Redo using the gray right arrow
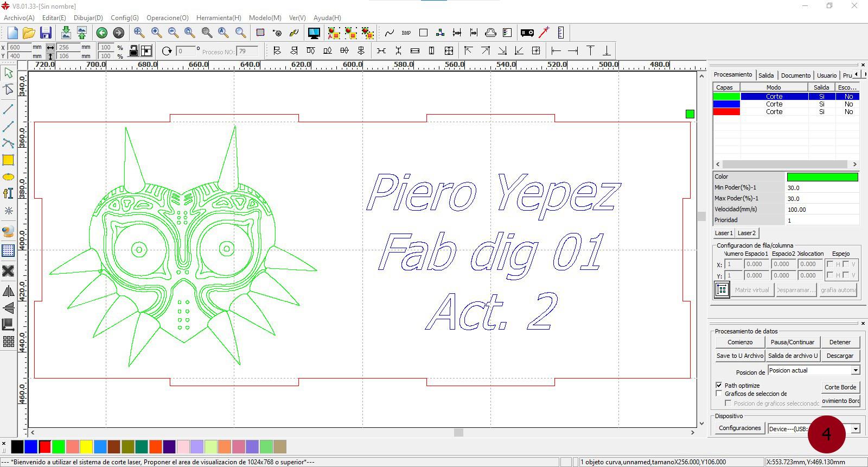 (x=118, y=33)
